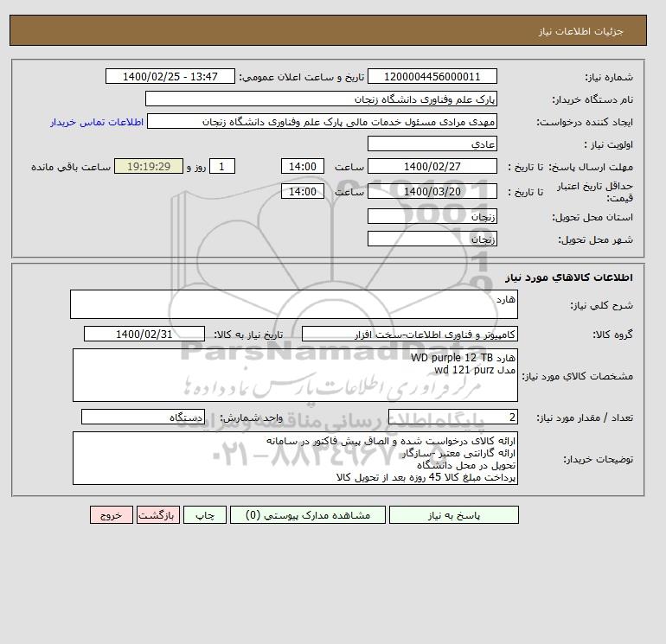666x644 pixels.
Task: Click the remaining days field showing 1
Action: click(x=221, y=167)
